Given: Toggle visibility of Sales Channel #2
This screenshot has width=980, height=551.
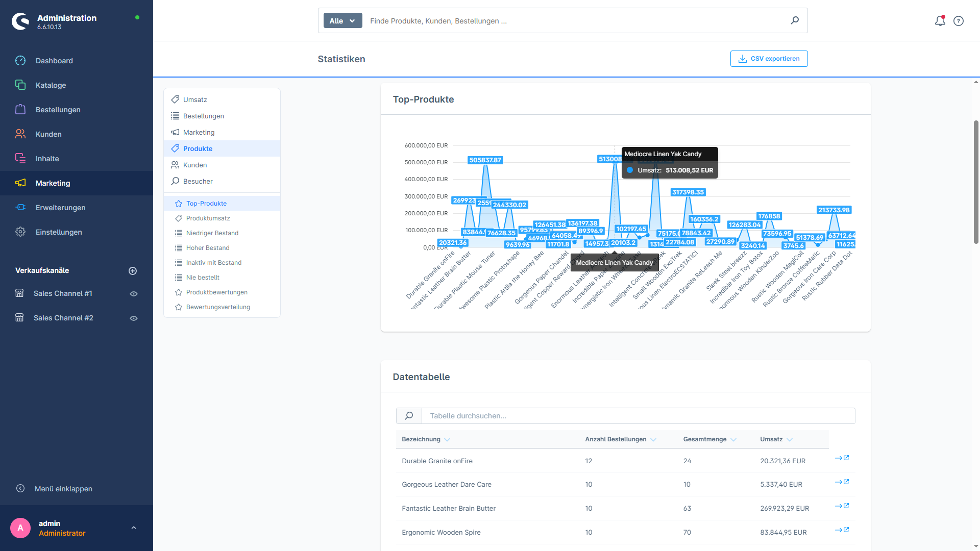Looking at the screenshot, I should point(133,317).
